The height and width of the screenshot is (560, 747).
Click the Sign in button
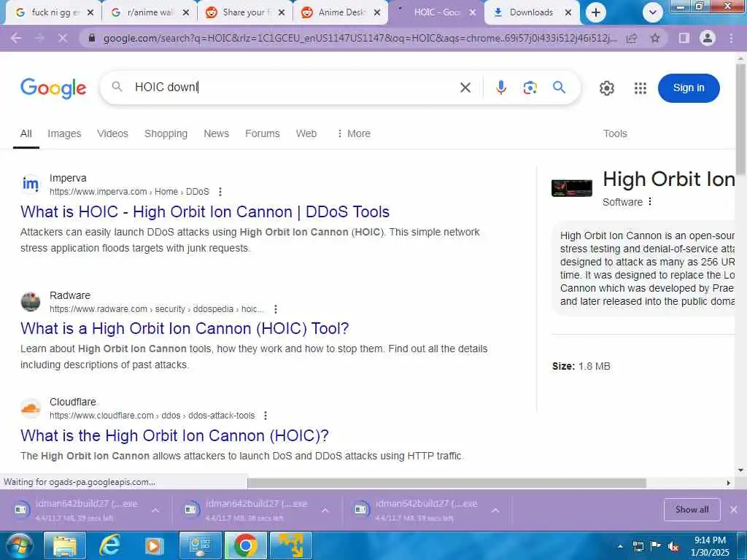(x=689, y=88)
